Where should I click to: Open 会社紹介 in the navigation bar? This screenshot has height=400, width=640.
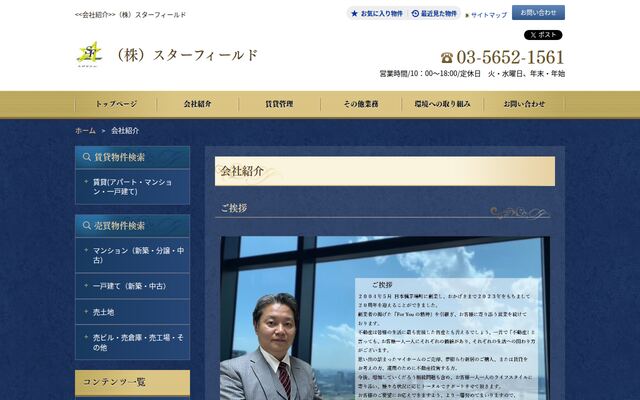pyautogui.click(x=198, y=104)
